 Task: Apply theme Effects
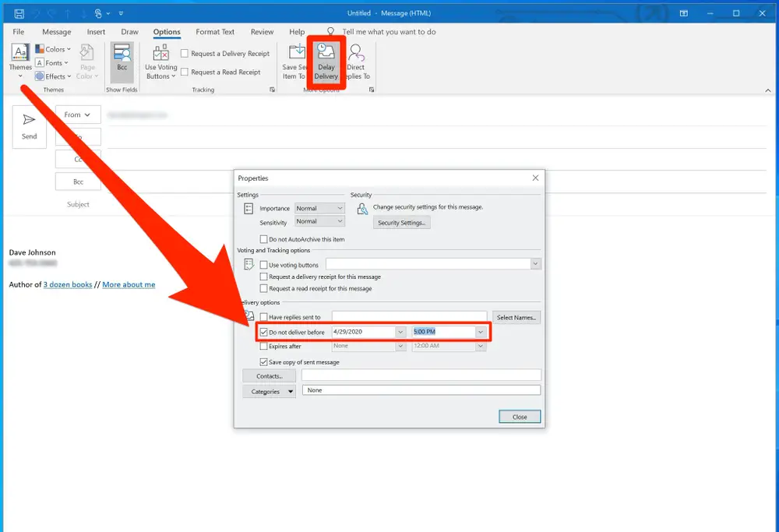click(x=51, y=76)
